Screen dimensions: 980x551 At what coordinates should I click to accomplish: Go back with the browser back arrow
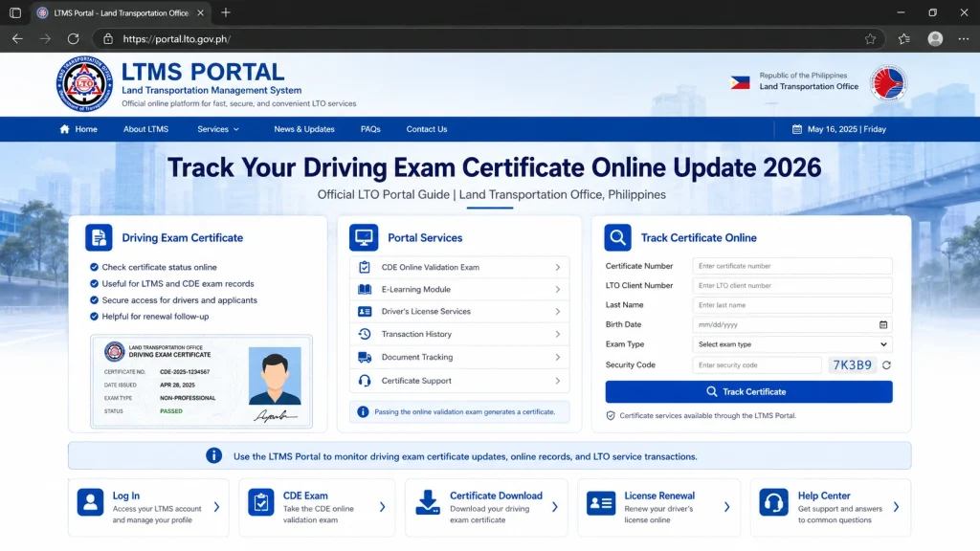17,38
